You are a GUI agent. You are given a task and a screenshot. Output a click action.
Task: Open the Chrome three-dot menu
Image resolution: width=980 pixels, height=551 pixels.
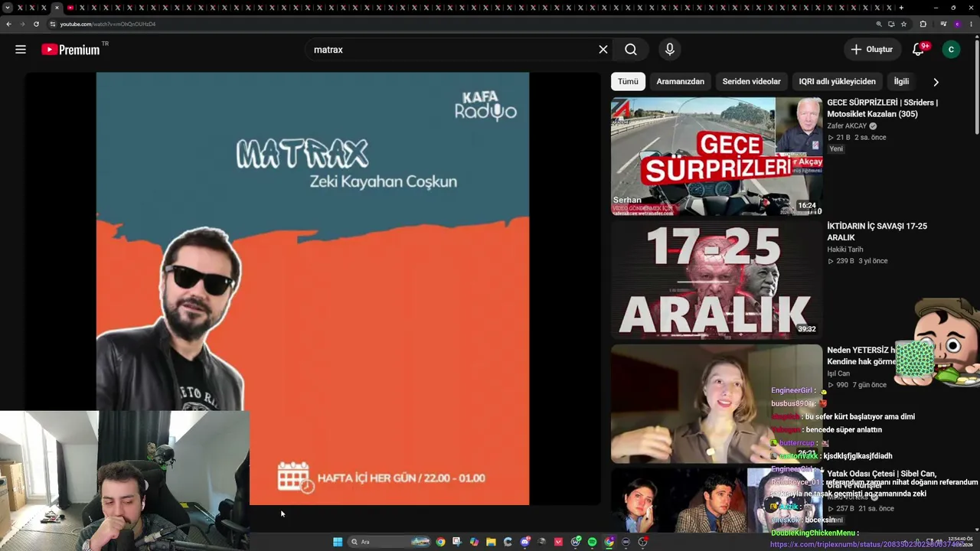971,24
